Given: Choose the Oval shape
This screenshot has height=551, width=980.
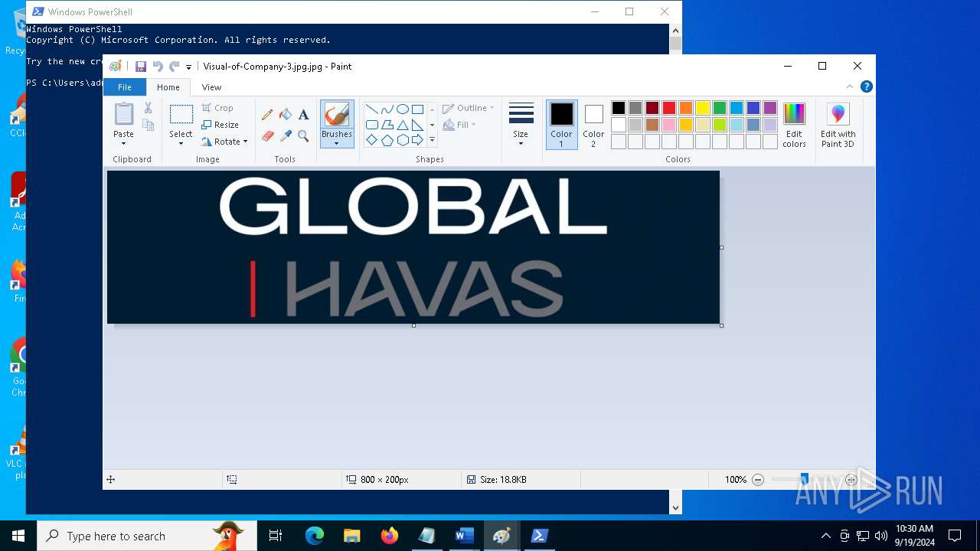Looking at the screenshot, I should (x=402, y=109).
